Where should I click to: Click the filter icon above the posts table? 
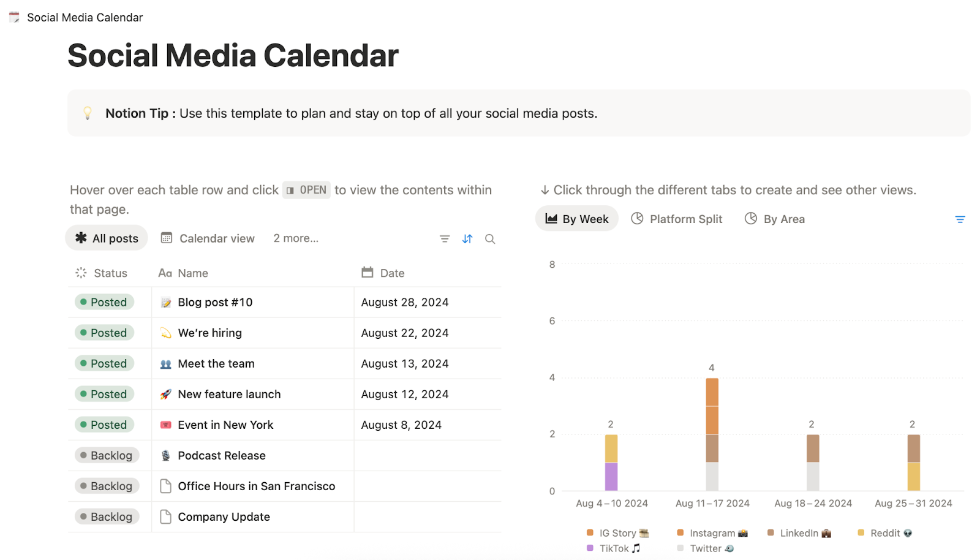(x=444, y=238)
